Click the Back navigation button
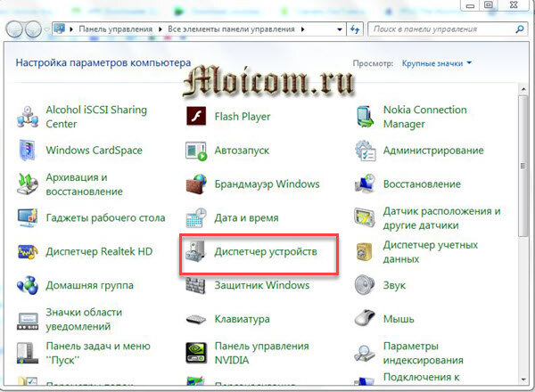This screenshot has width=535, height=392. pyautogui.click(x=14, y=29)
